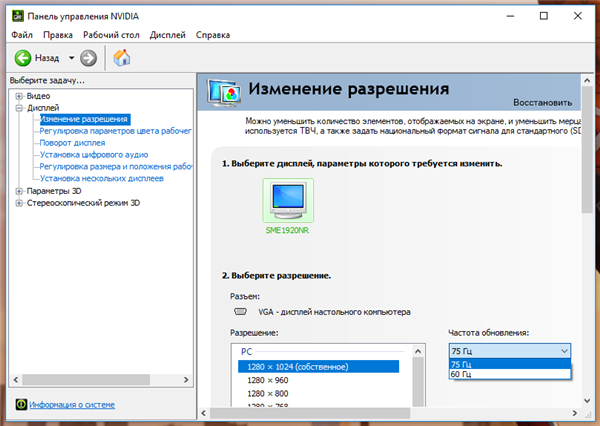Screen dimensions: 600x426
Task: Expand Стереоскопический режим 3D node
Action: (19, 203)
